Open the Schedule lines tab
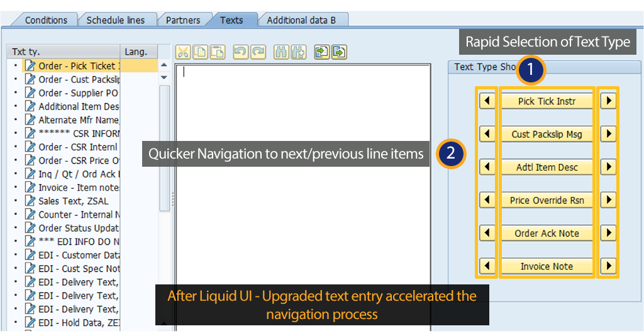The width and height of the screenshot is (644, 336). (x=115, y=20)
